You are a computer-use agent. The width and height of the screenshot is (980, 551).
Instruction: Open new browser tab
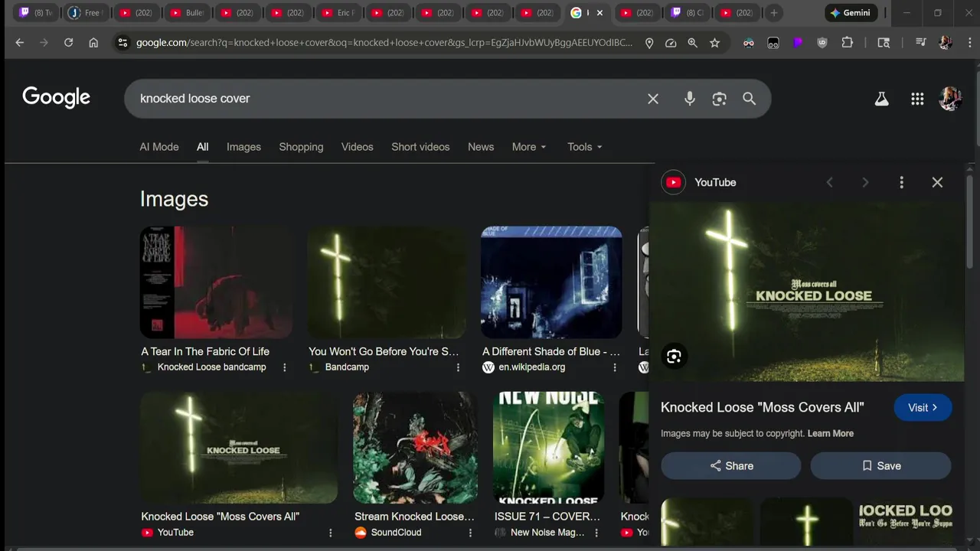pyautogui.click(x=774, y=13)
